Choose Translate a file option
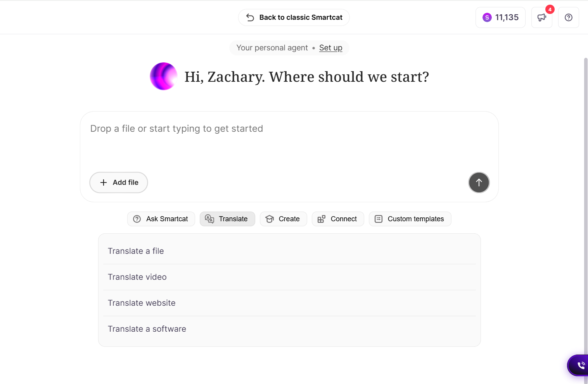This screenshot has height=384, width=588. 289,251
